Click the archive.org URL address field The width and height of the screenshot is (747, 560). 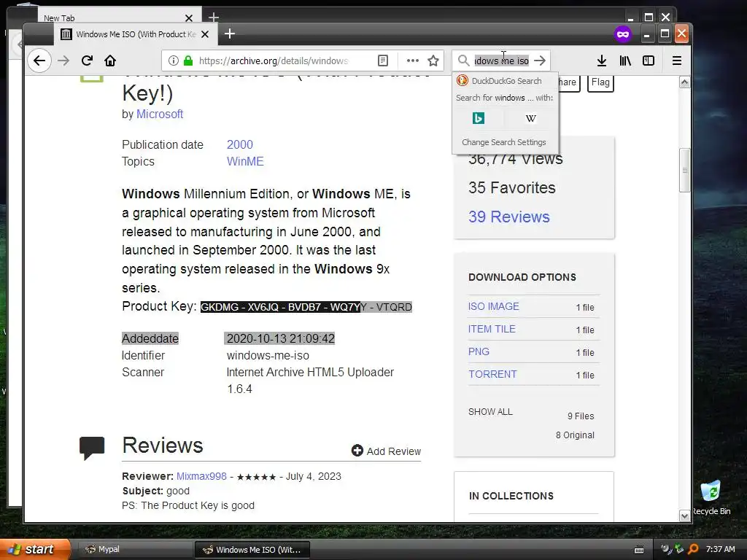tap(274, 61)
